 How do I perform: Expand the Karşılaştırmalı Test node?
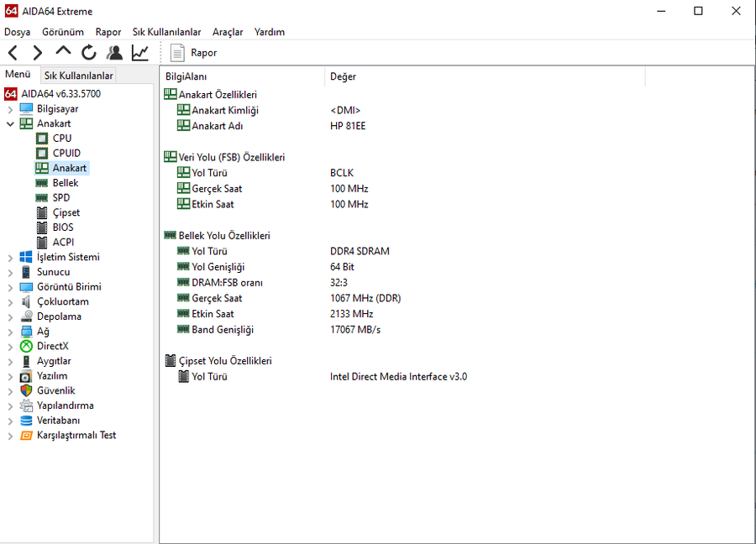(x=10, y=436)
